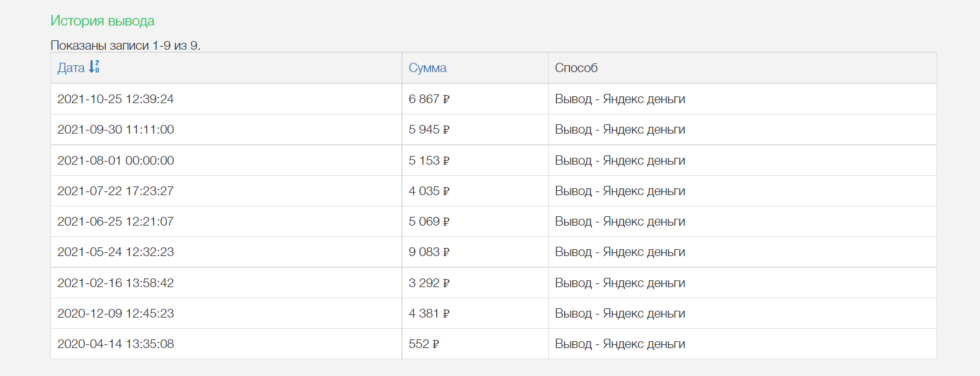
Task: Select the 2021-06-25 12:21:07 date
Action: pyautogui.click(x=116, y=221)
